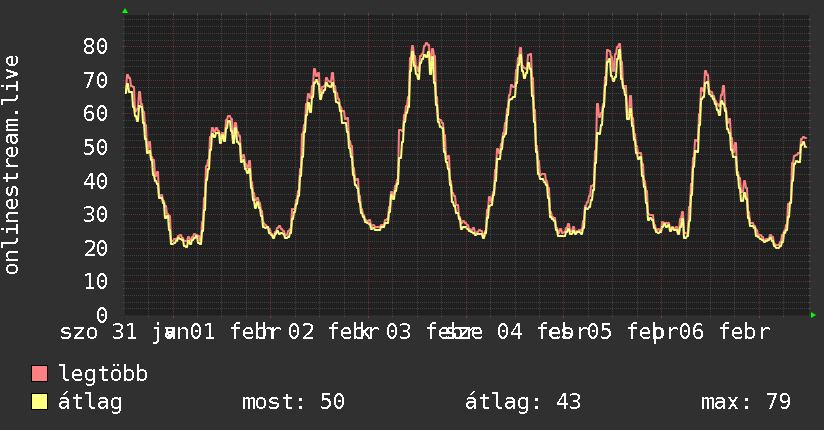Select the legtöbb legend label

[x=103, y=374]
